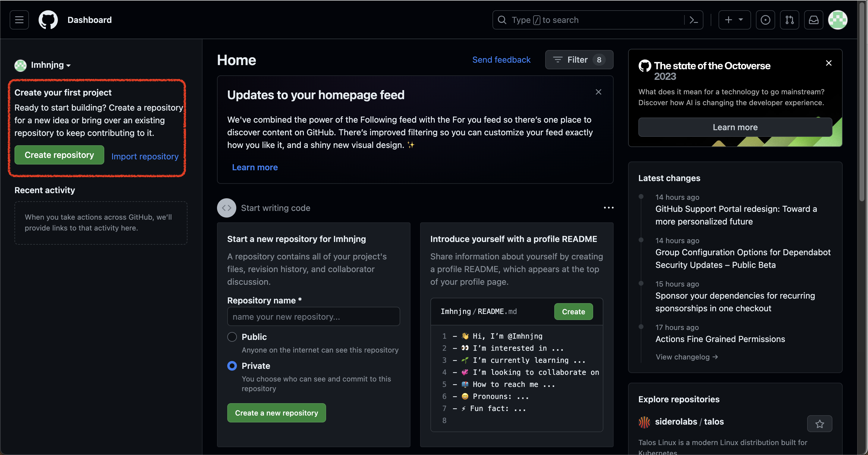Viewport: 868px width, 455px height.
Task: Click the Imhnjng/README.md file path text
Action: (479, 312)
